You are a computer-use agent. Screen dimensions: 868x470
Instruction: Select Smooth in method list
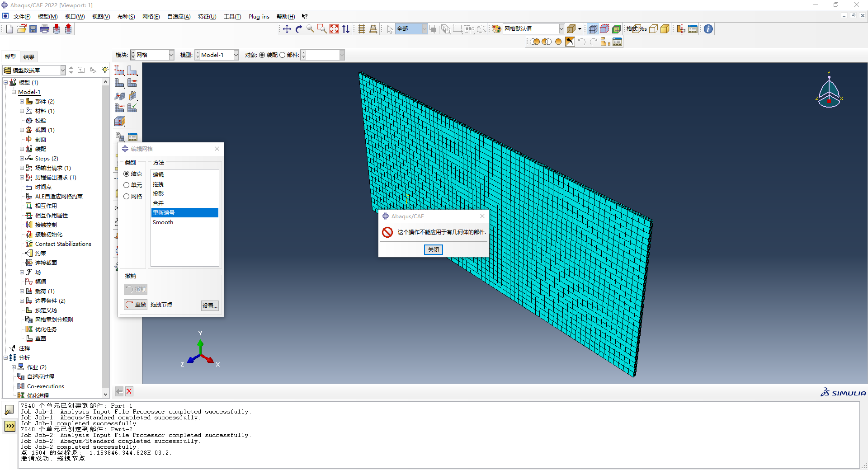[x=185, y=222]
